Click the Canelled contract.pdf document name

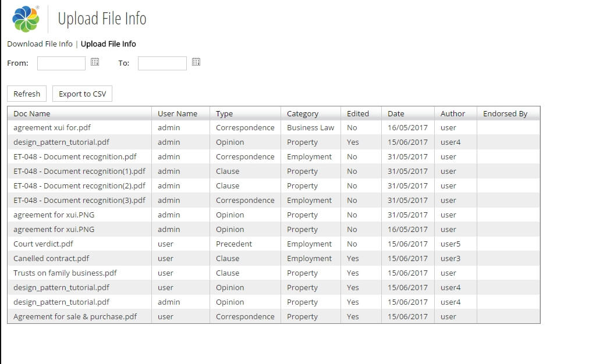coord(51,259)
